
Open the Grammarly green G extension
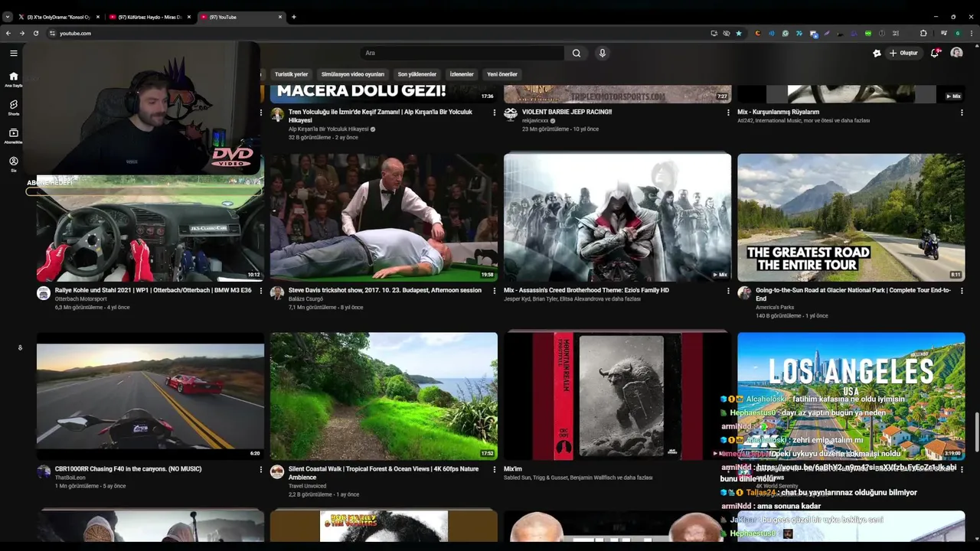[x=786, y=33]
